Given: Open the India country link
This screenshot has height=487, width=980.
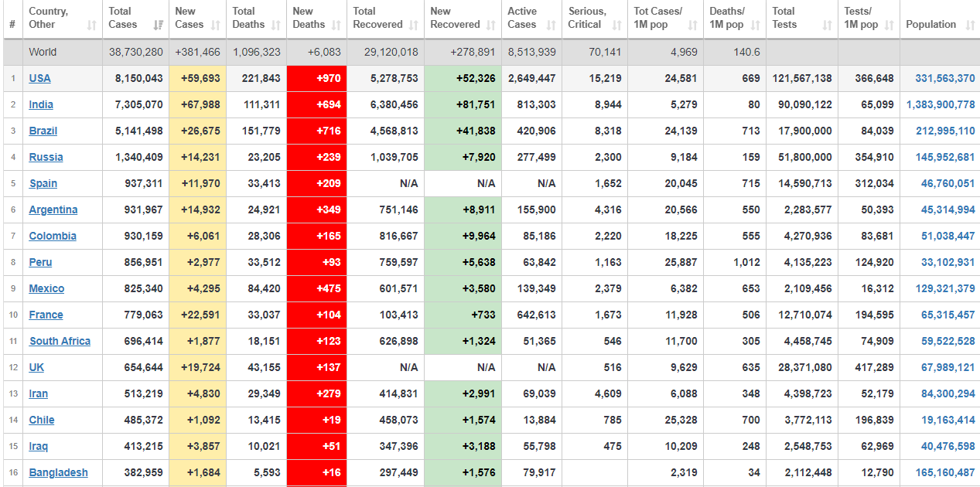Looking at the screenshot, I should (x=41, y=104).
